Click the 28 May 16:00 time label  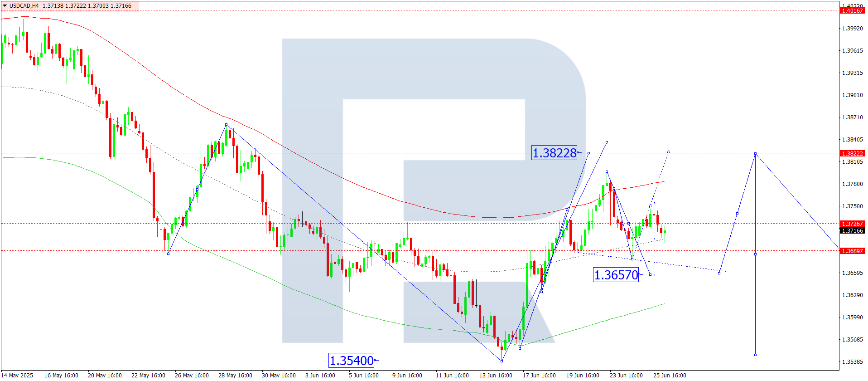tap(235, 375)
